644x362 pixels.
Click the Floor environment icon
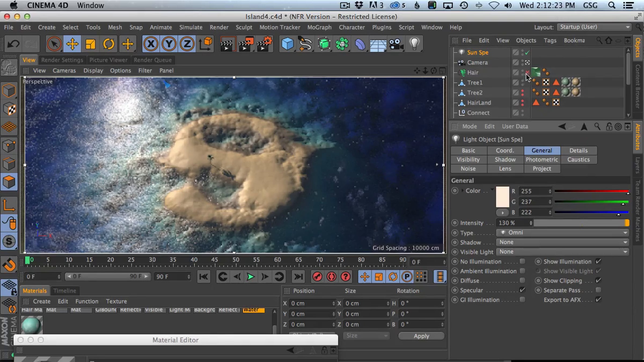[x=378, y=44]
